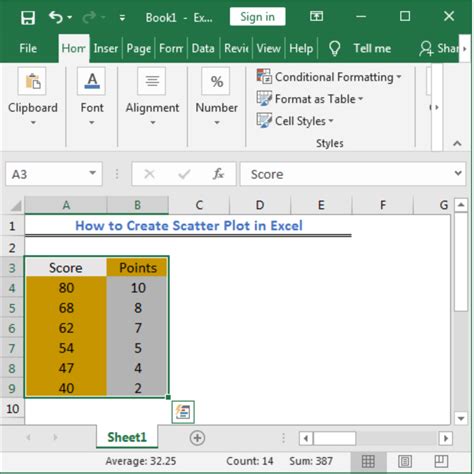
Task: Expand the formula bar chevron
Action: [458, 173]
